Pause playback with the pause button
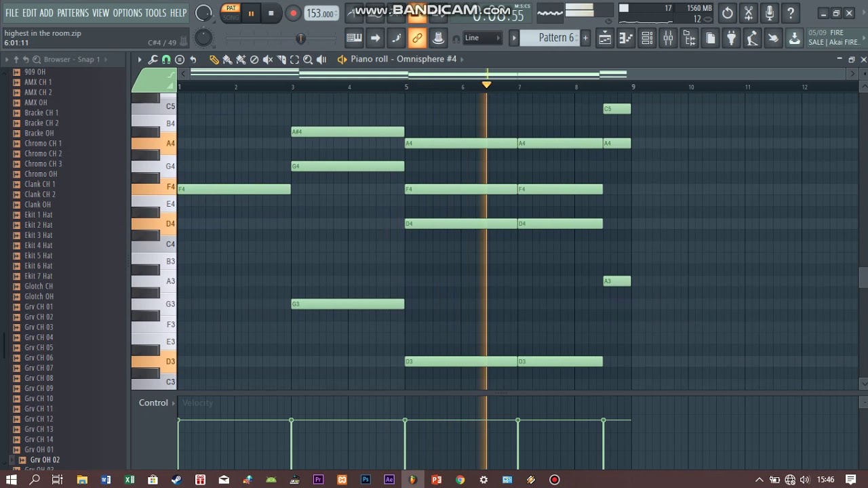The image size is (868, 488). pos(251,13)
